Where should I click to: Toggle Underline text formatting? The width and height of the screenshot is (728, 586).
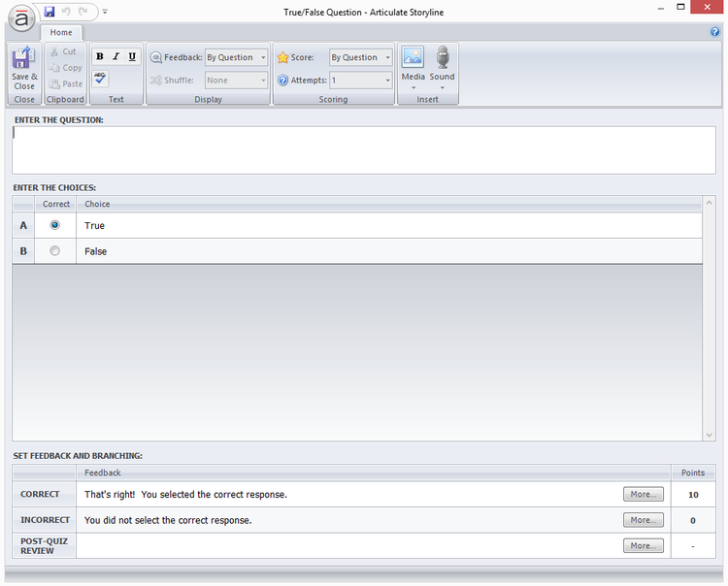(132, 56)
